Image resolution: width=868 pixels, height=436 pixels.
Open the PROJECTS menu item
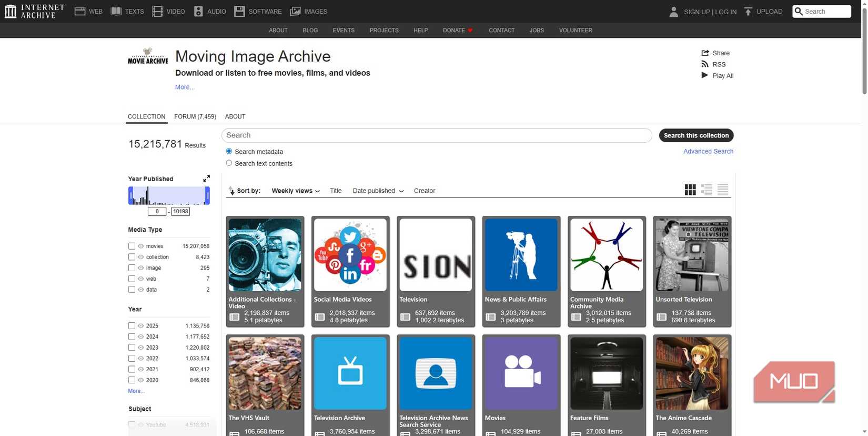384,31
